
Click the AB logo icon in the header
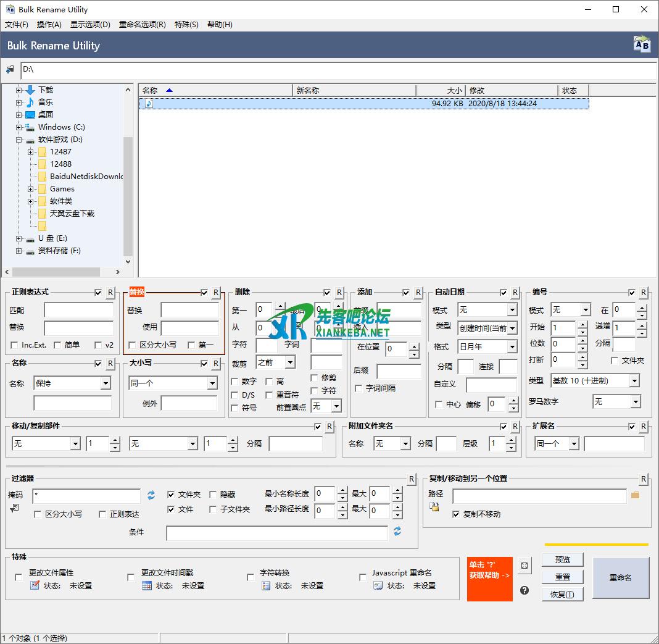642,44
